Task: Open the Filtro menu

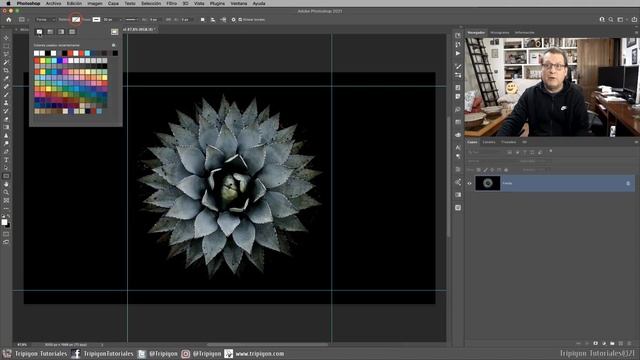Action: [x=172, y=3]
